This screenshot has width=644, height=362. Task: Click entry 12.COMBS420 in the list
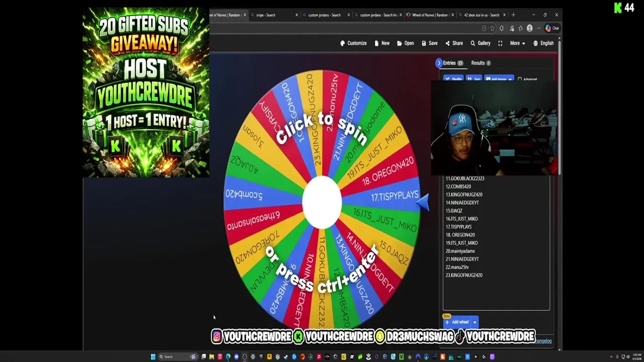pos(458,187)
